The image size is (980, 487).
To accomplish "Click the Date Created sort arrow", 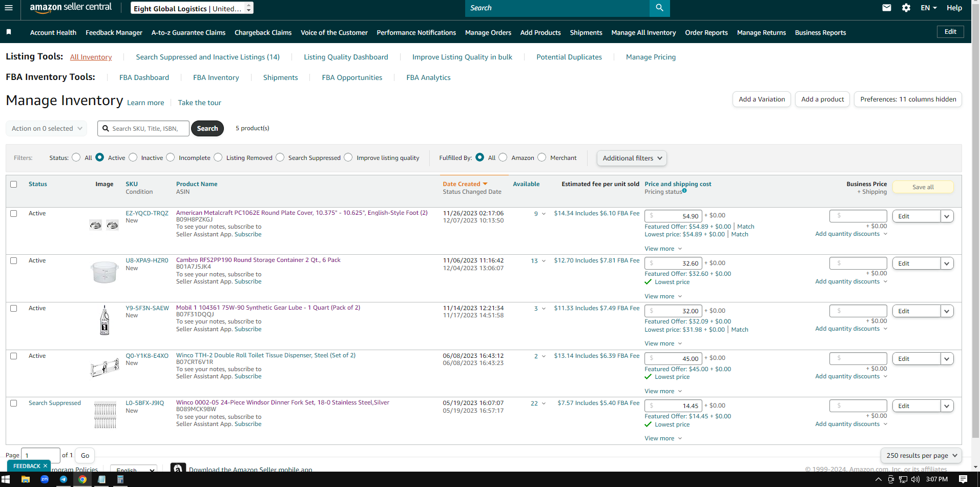I will coord(485,184).
